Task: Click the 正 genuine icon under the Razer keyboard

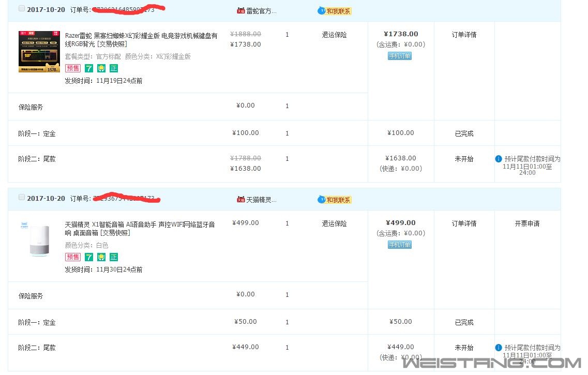Action: click(x=114, y=68)
